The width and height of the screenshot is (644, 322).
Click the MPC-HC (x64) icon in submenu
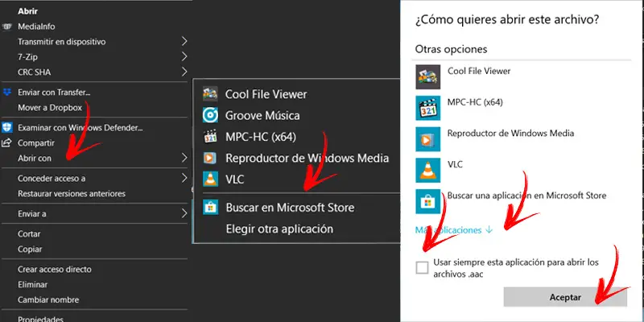click(210, 137)
